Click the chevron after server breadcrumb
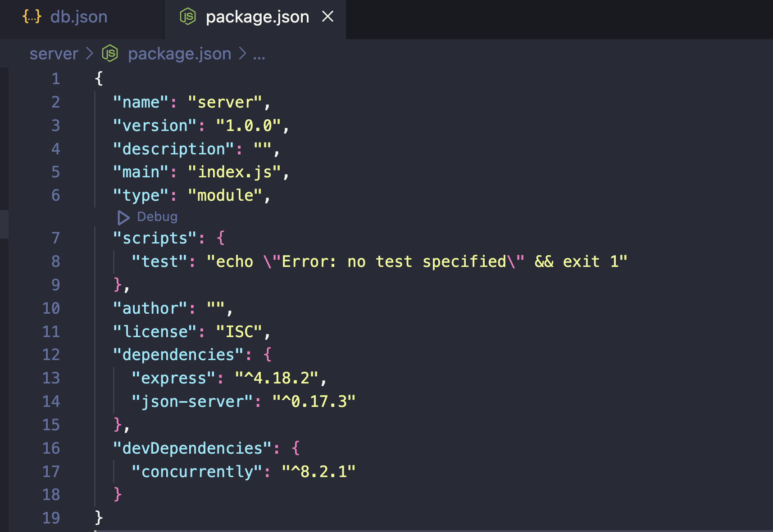 coord(90,54)
